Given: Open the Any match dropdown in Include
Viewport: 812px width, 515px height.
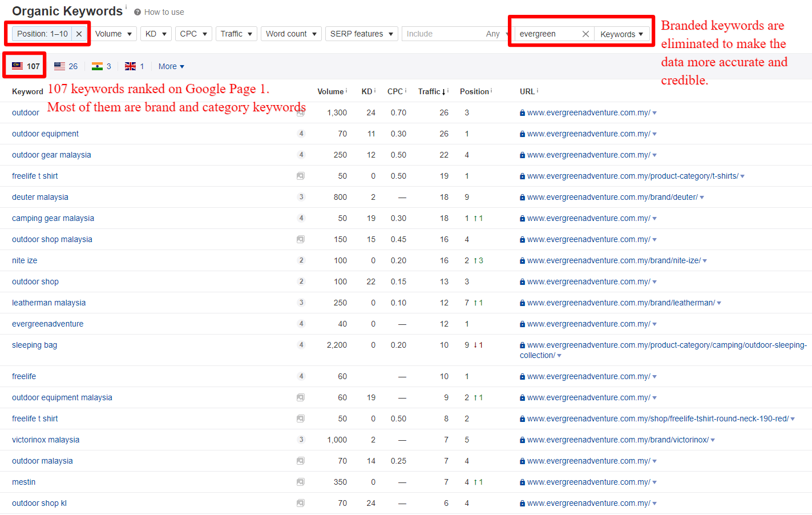Looking at the screenshot, I should click(496, 34).
